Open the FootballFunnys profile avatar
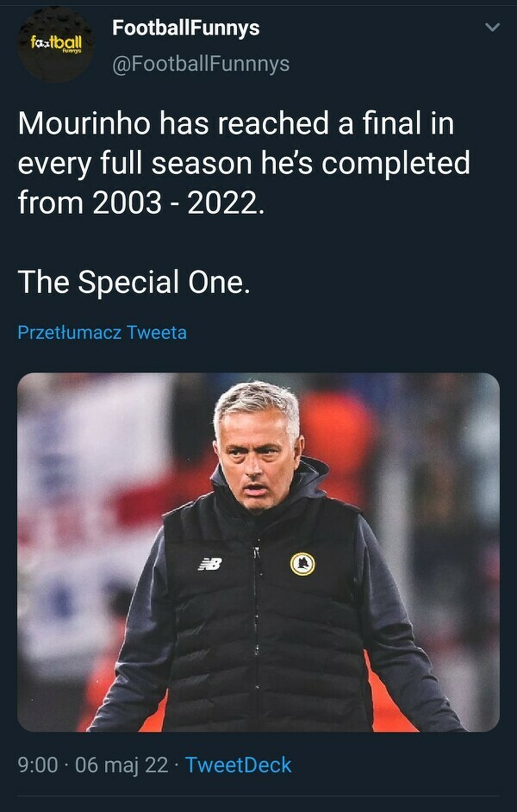This screenshot has width=517, height=812. 56,43
